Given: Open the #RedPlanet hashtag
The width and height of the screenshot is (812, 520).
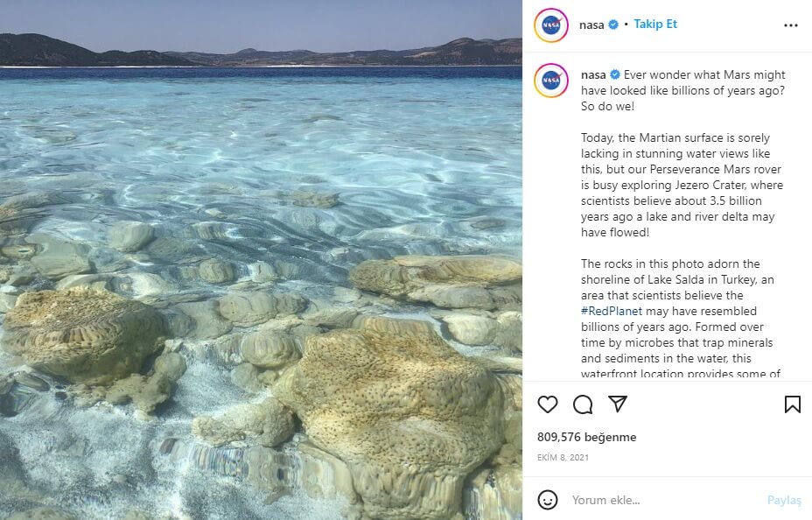Looking at the screenshot, I should tap(612, 311).
